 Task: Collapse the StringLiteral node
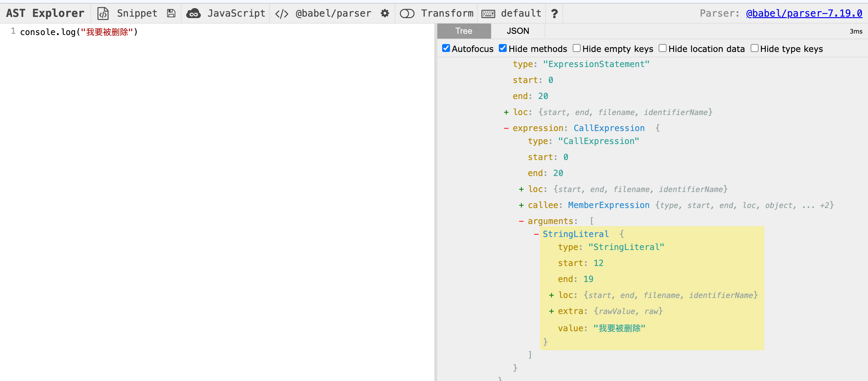pyautogui.click(x=536, y=234)
